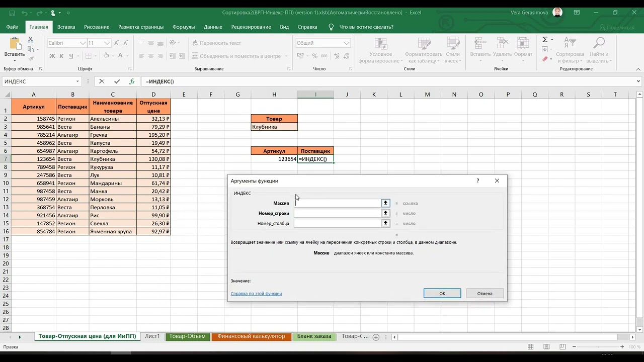
Task: Click Sort and Filter (Сортировка и фильтр) icon
Action: click(x=570, y=43)
